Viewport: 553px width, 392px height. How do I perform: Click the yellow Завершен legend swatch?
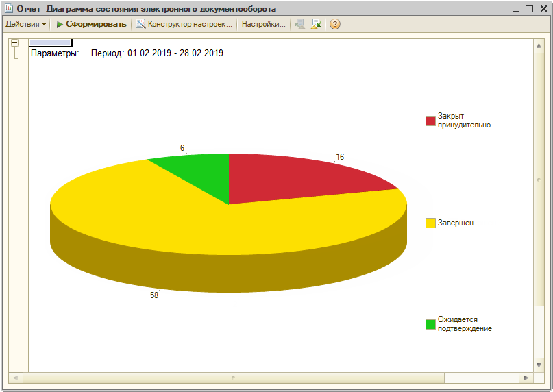click(430, 223)
